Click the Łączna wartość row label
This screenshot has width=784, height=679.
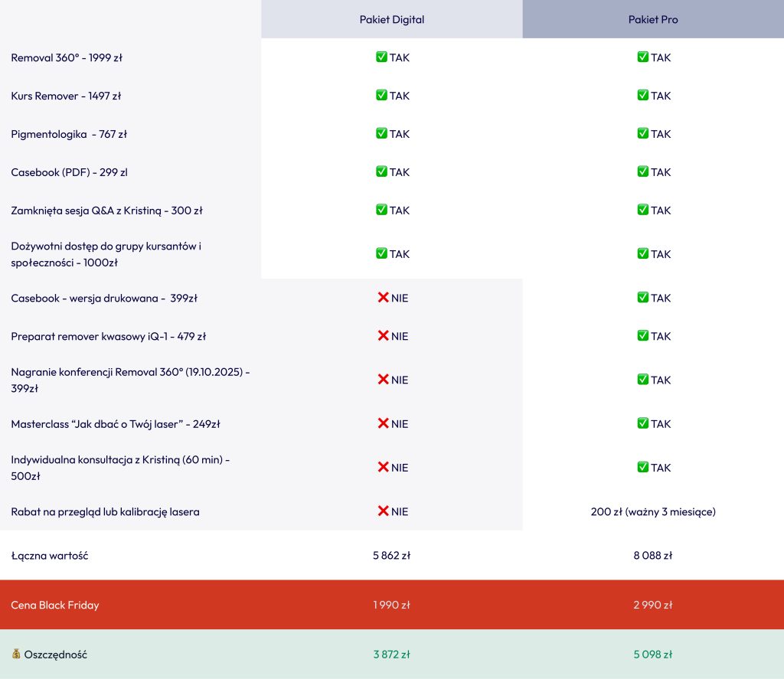(49, 556)
